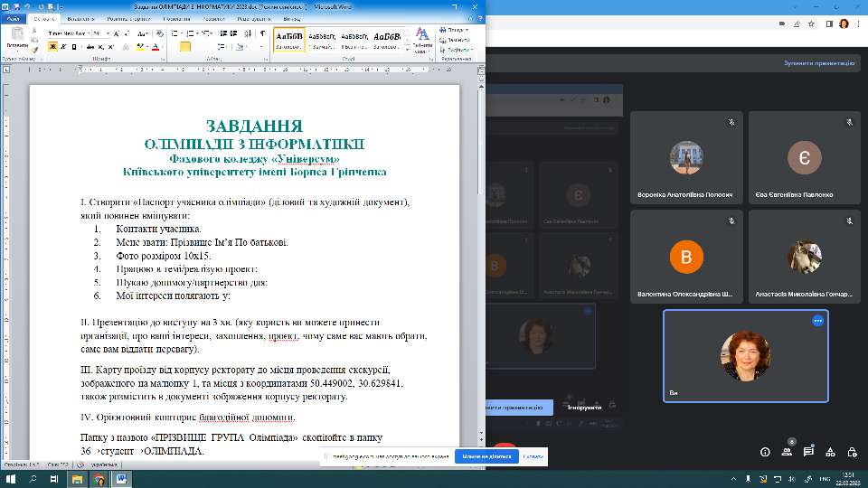Click the Decrease Indent icon
The image size is (868, 488).
tap(223, 33)
